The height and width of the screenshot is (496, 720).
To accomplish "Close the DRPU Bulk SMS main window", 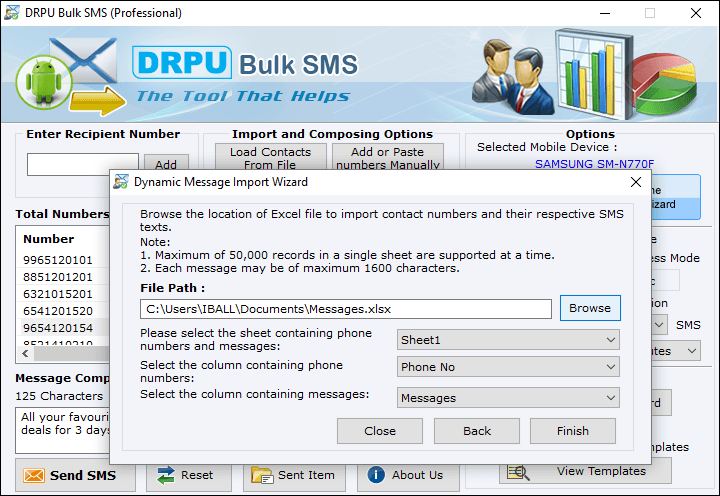I will [x=696, y=13].
